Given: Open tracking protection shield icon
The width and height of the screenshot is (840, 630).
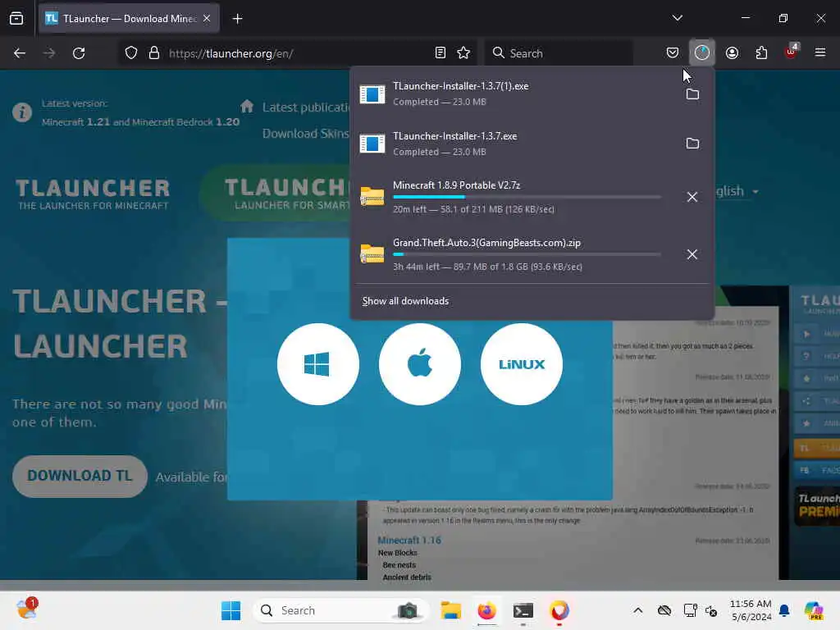Looking at the screenshot, I should (x=131, y=52).
